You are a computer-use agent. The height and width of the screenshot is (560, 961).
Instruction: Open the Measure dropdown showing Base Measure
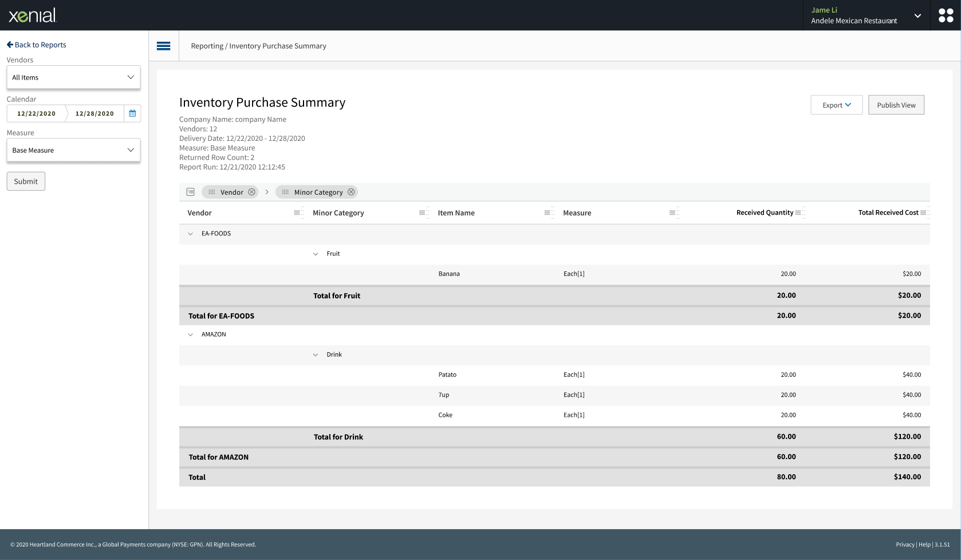73,150
